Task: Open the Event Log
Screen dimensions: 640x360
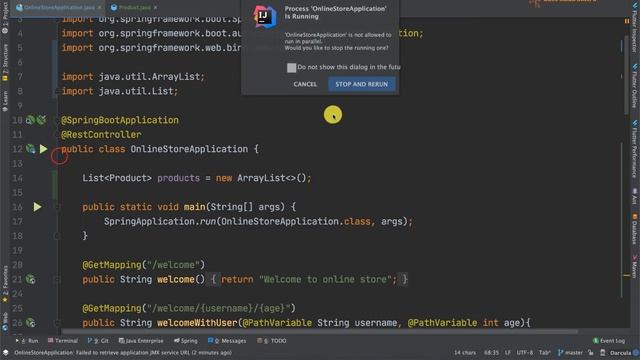Action: point(609,340)
